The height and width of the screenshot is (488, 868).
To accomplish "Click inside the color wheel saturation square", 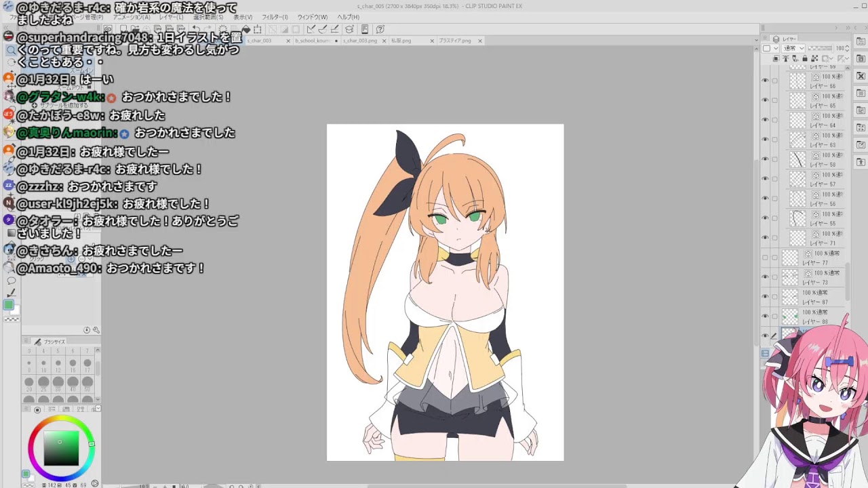I will tap(61, 447).
